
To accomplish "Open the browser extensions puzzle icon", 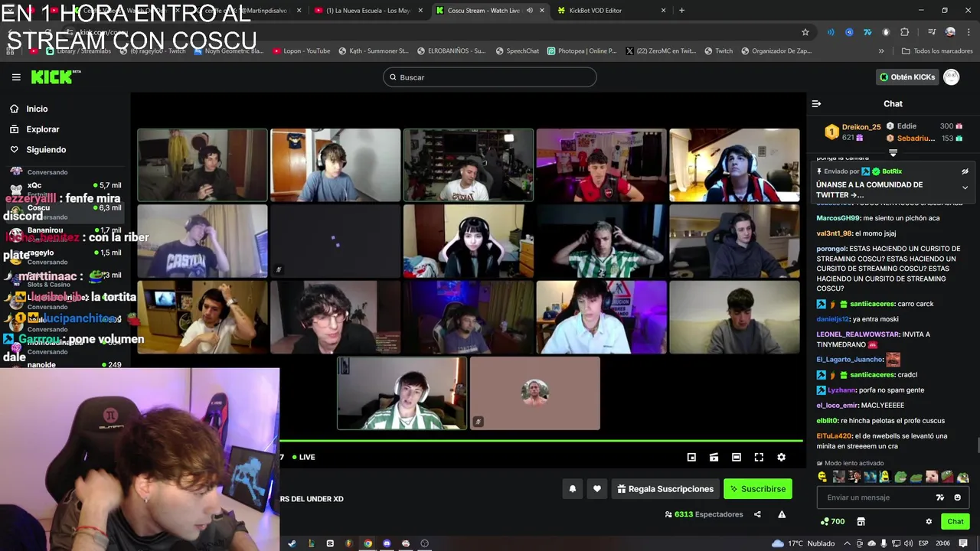I will pos(904,32).
